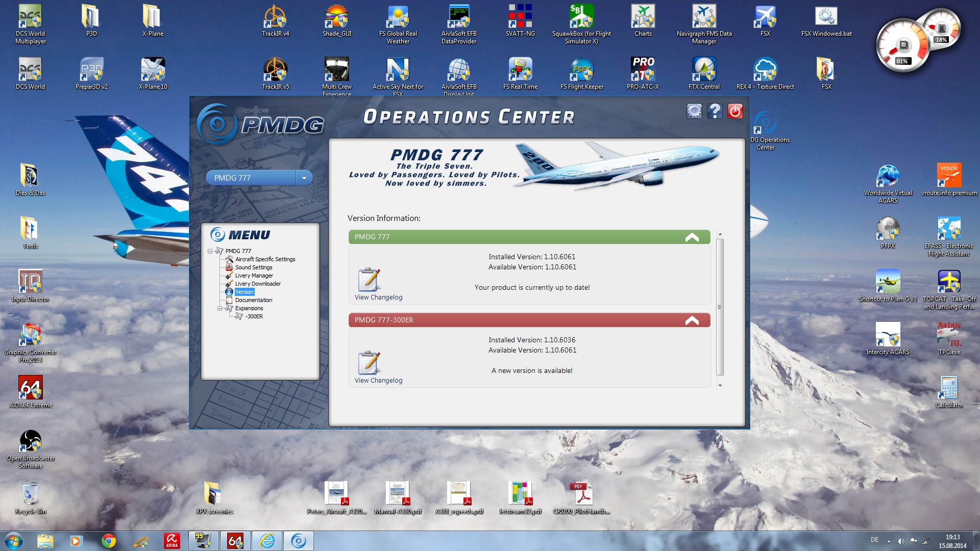Select the TrackIR v5 desktop icon
Viewport: 980px width, 551px height.
coord(276,73)
